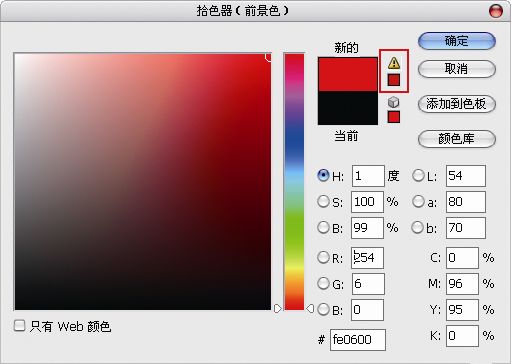
Task: Select the web-safe color swatch below the cube
Action: coord(394,117)
